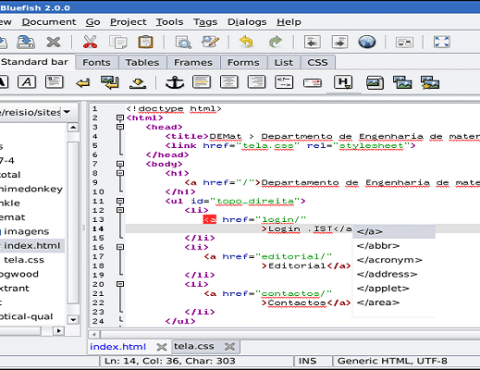
Task: Click file browser scroll down arrow
Action: (73, 320)
